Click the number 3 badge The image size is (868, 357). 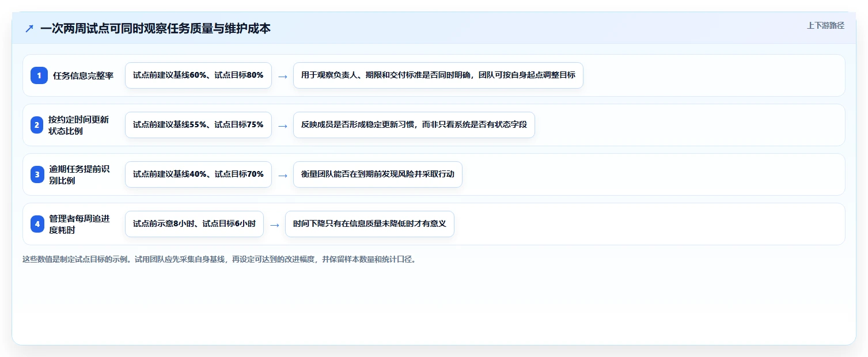[x=37, y=174]
